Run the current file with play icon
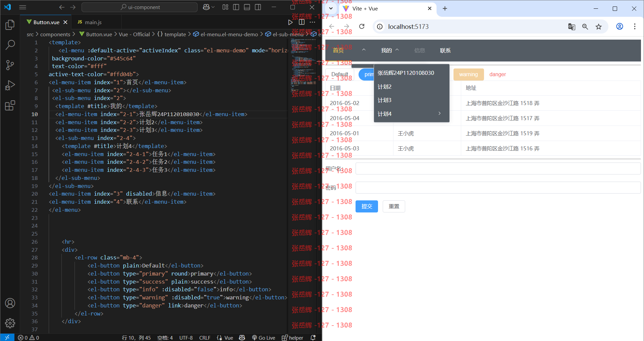Image resolution: width=644 pixels, height=341 pixels. [290, 22]
